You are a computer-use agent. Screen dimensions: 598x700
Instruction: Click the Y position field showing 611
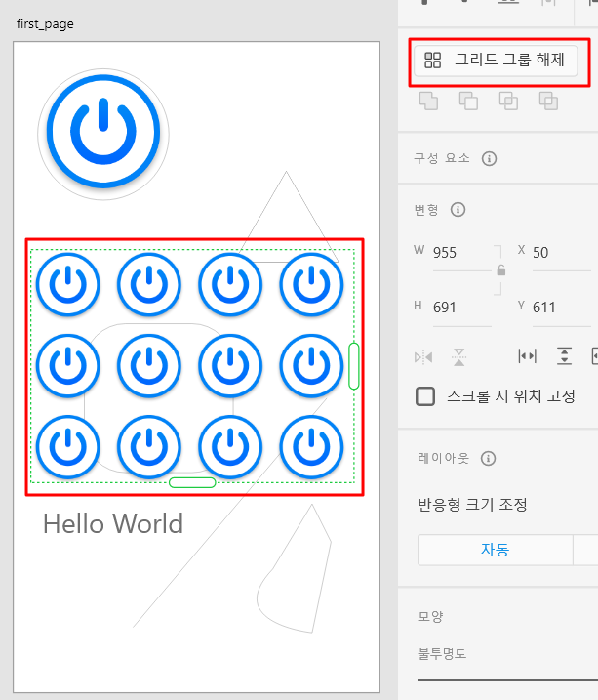(562, 309)
